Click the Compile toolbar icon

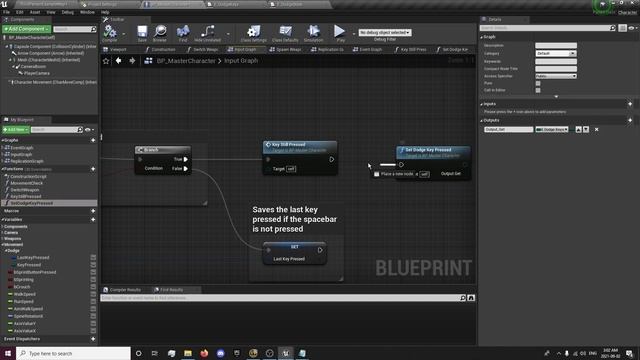pos(109,32)
